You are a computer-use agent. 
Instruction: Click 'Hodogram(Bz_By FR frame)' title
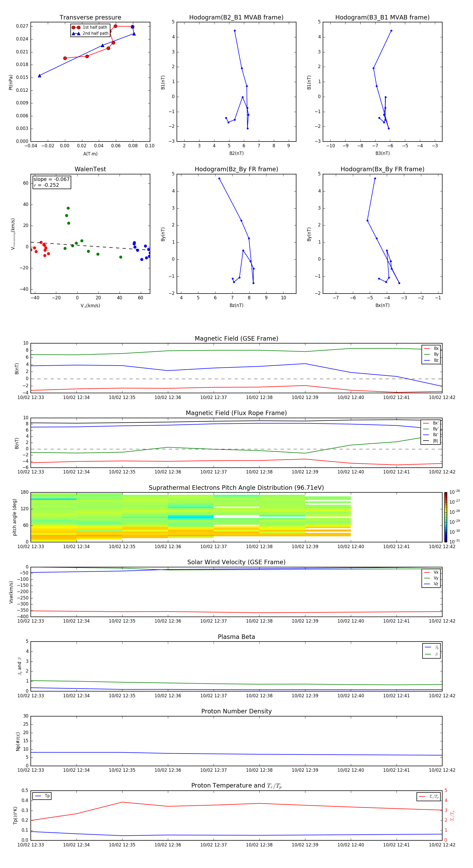click(236, 169)
